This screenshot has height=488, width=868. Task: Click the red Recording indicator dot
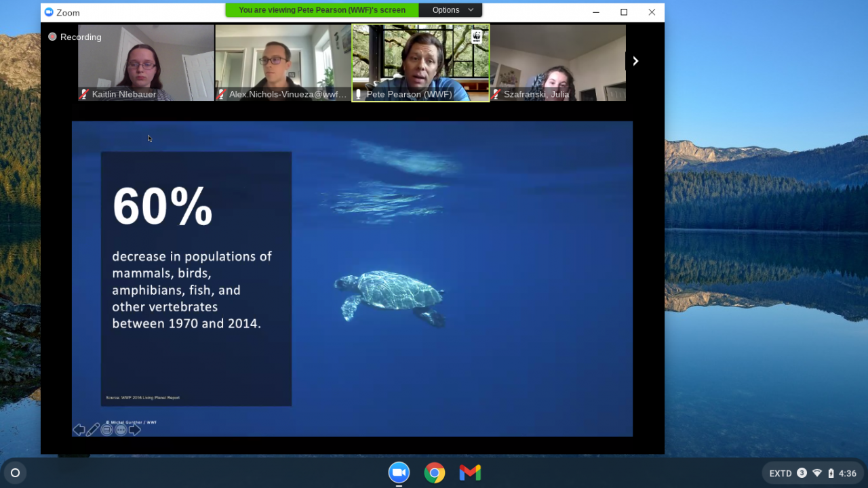pyautogui.click(x=52, y=37)
